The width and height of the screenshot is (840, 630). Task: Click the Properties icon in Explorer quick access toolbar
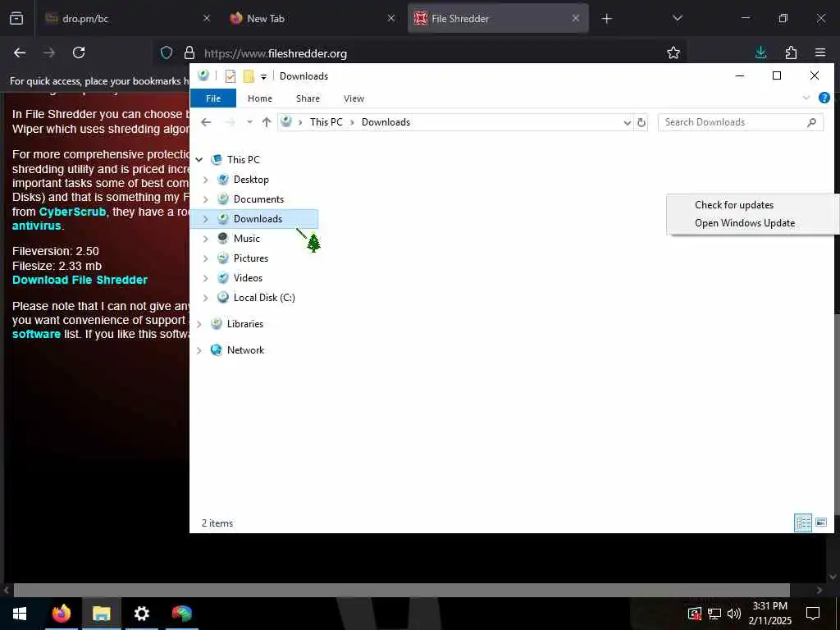(x=231, y=76)
